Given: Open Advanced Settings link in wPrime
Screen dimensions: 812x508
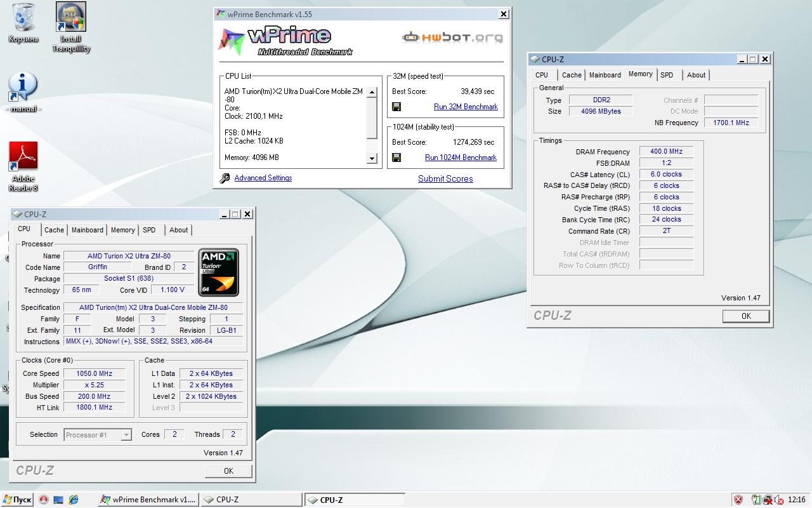Looking at the screenshot, I should [263, 178].
